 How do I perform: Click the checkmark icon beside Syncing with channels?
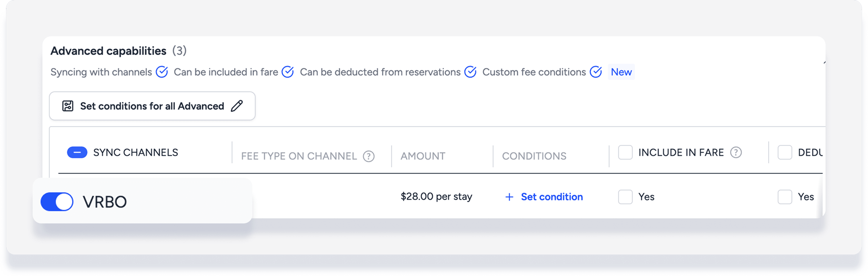162,72
